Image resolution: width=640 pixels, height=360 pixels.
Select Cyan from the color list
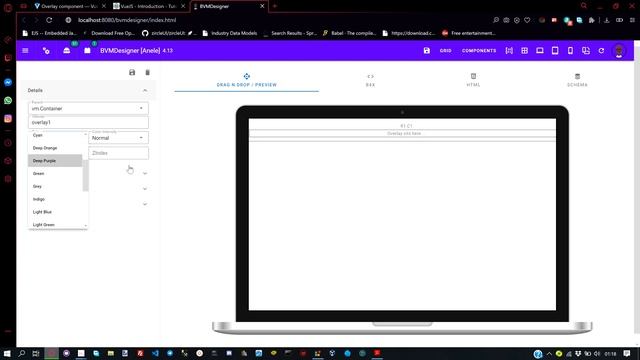55,135
